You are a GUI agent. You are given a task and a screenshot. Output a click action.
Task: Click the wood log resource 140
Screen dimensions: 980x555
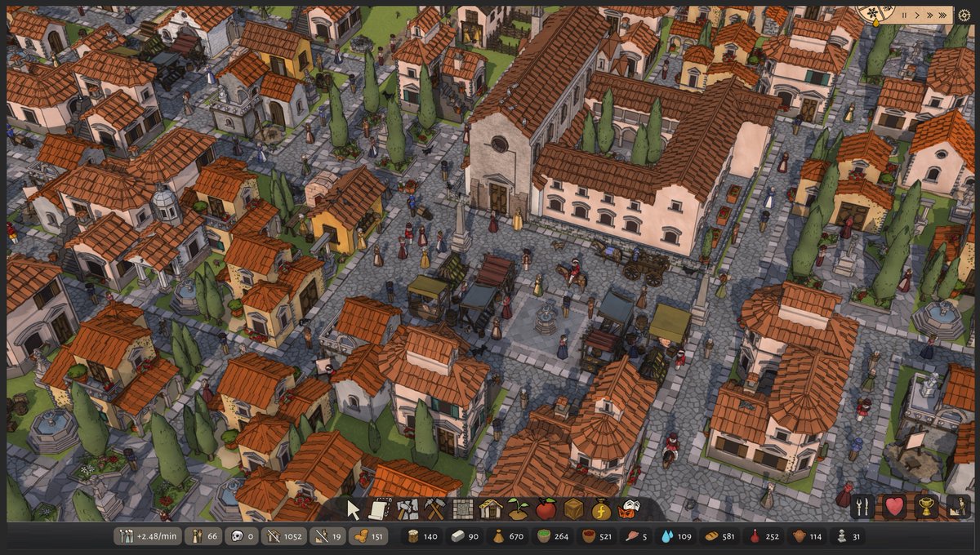[x=423, y=536]
